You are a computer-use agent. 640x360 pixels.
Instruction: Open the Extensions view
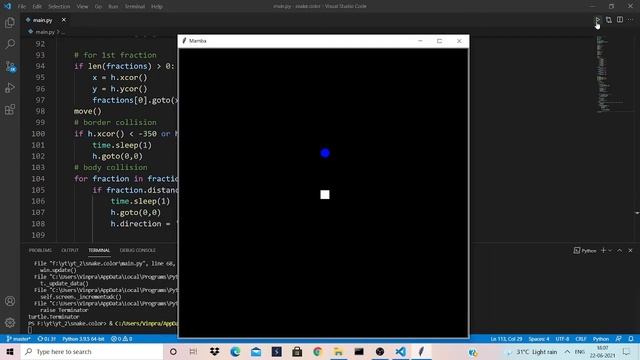tap(10, 109)
